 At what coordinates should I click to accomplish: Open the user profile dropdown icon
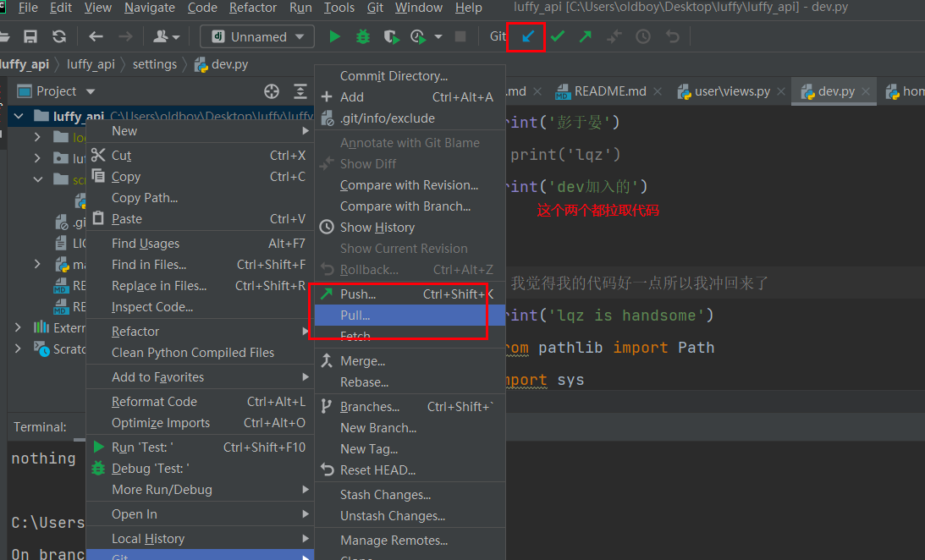[x=166, y=36]
